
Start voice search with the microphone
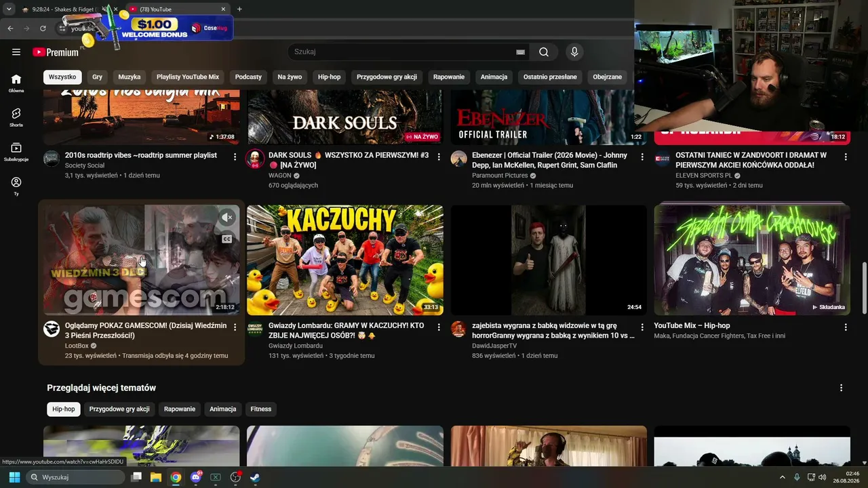pos(574,52)
